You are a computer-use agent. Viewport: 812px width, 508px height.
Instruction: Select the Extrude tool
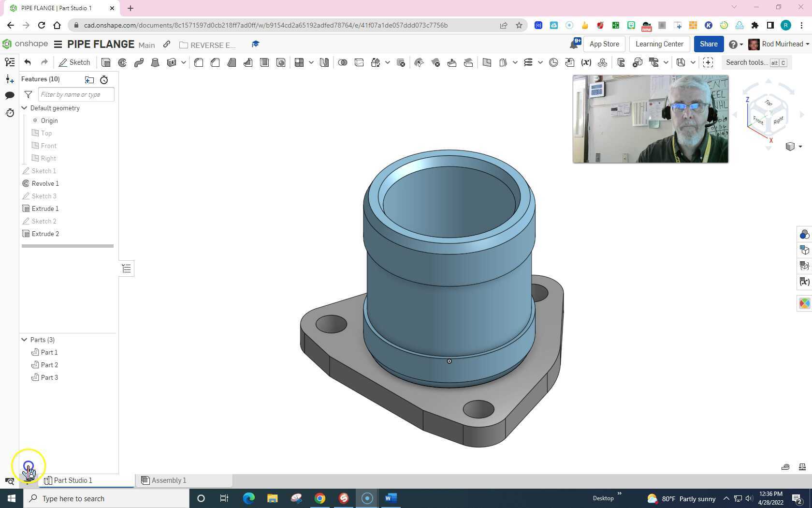[106, 62]
